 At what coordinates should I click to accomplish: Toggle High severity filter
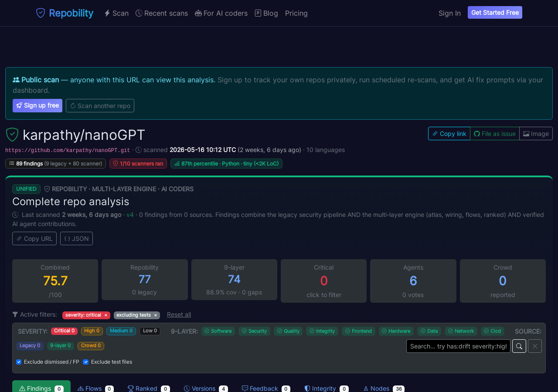click(x=92, y=331)
